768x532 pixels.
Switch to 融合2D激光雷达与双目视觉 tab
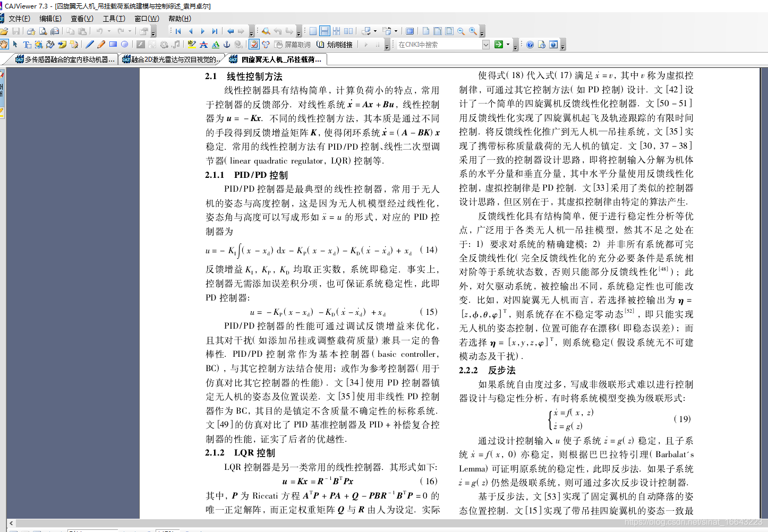click(x=170, y=59)
